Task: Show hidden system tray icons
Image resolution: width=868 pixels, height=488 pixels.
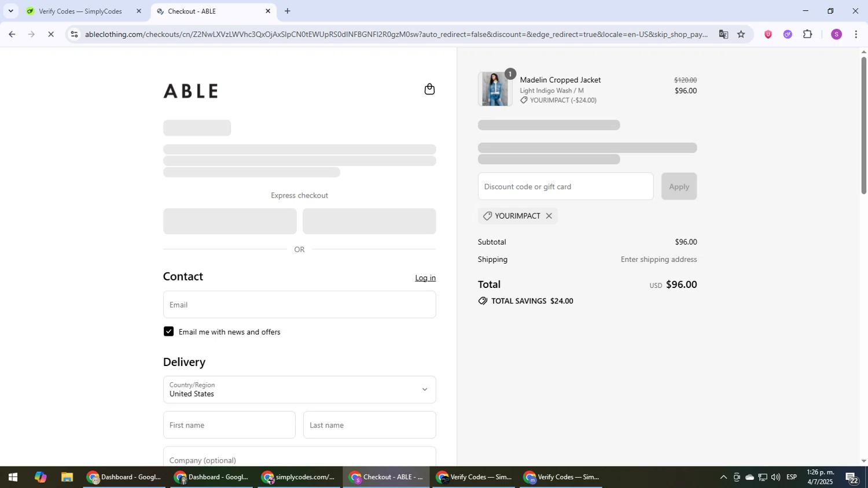Action: 723,478
